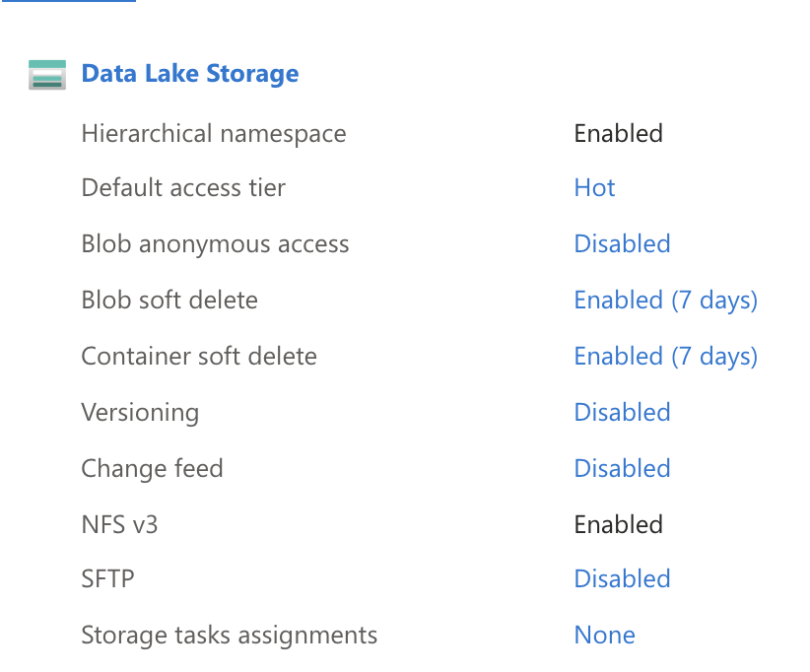Open the Change feed configuration
810x672 pixels.
(622, 468)
